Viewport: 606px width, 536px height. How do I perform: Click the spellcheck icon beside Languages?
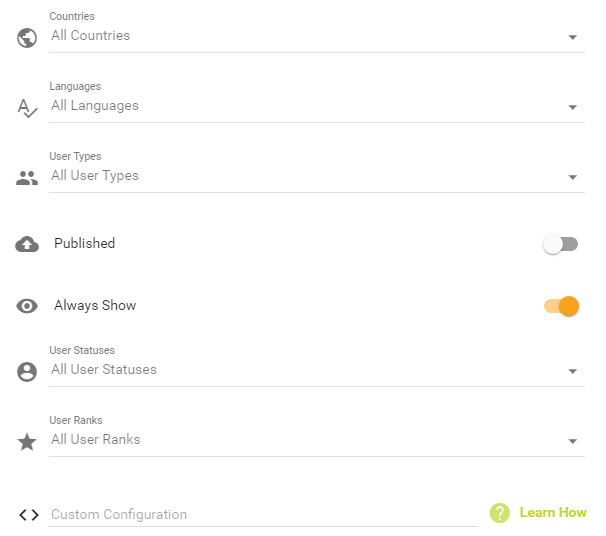[x=27, y=108]
